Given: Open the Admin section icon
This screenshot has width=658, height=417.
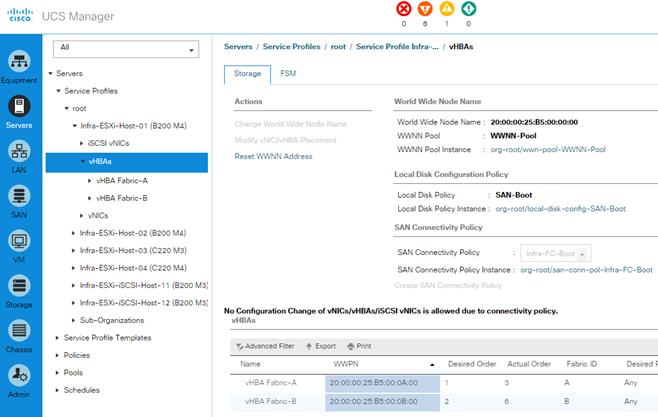Looking at the screenshot, I should [19, 375].
